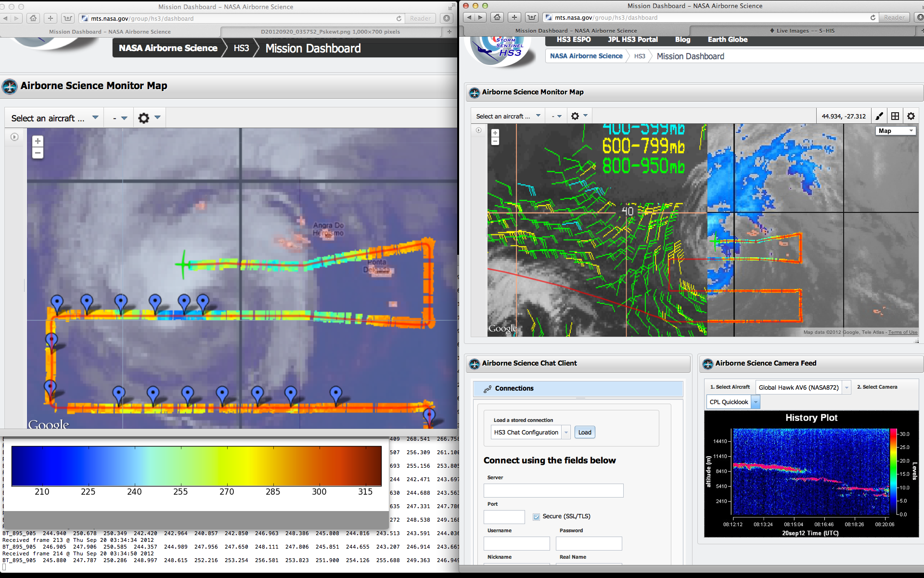Open HS3 Chat Configuration stored connection dropdown
Viewport: 924px width, 578px height.
pyautogui.click(x=566, y=432)
